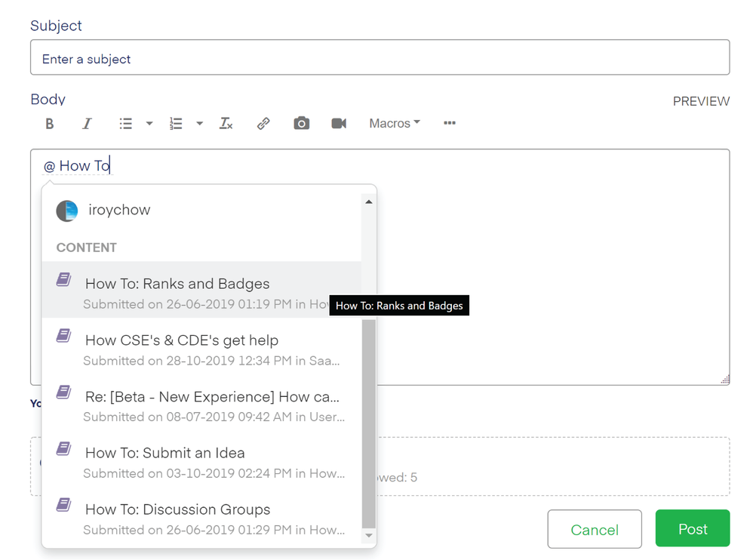Insert a numbered list
The height and width of the screenshot is (560, 753).
176,124
